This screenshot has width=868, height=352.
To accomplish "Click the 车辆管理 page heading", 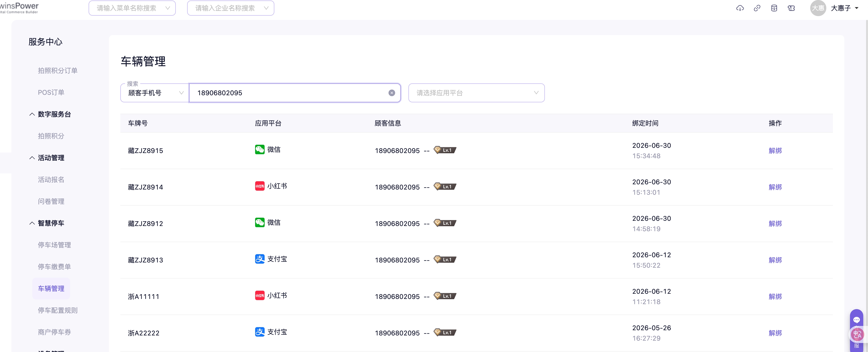I will [143, 61].
